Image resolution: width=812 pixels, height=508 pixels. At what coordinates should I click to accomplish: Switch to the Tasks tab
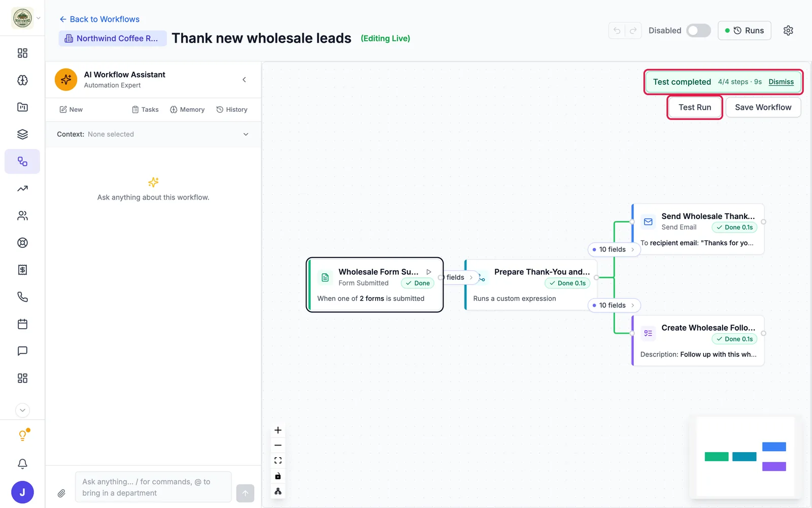point(145,110)
